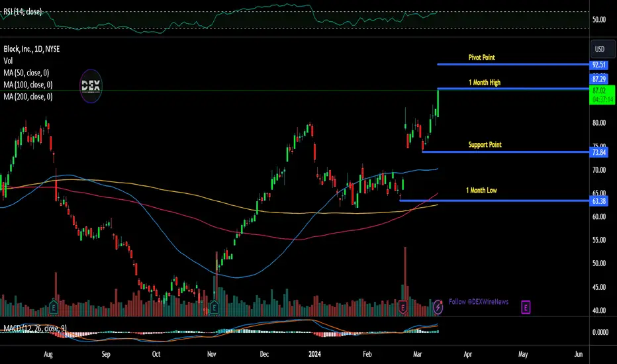This screenshot has height=364, width=617.
Task: Click the earnings E marker near August
Action: 54,307
